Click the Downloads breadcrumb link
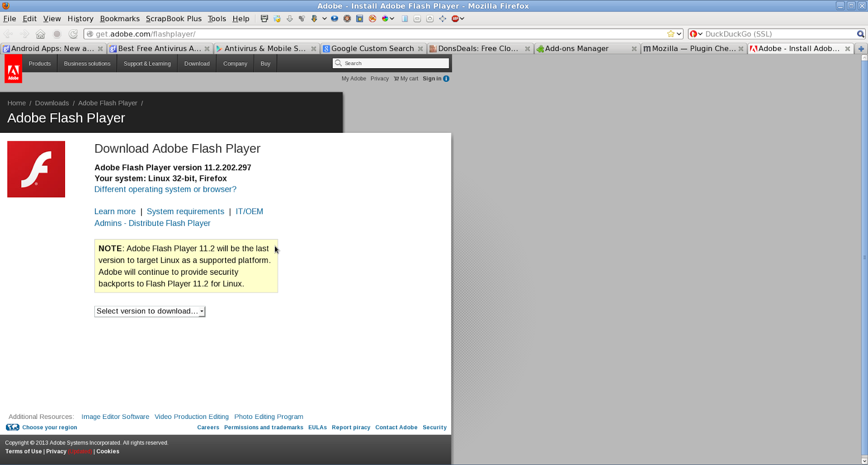The width and height of the screenshot is (868, 465). click(x=52, y=103)
